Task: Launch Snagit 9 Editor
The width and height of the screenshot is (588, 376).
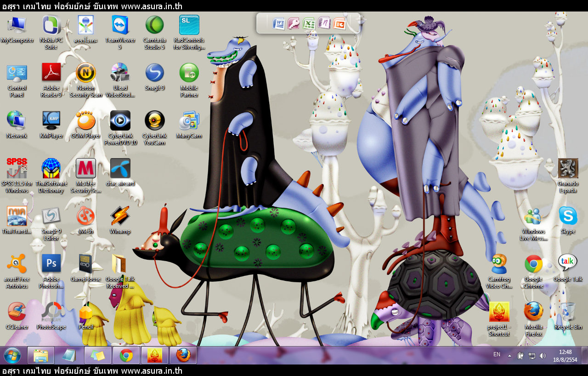Action: (x=51, y=224)
